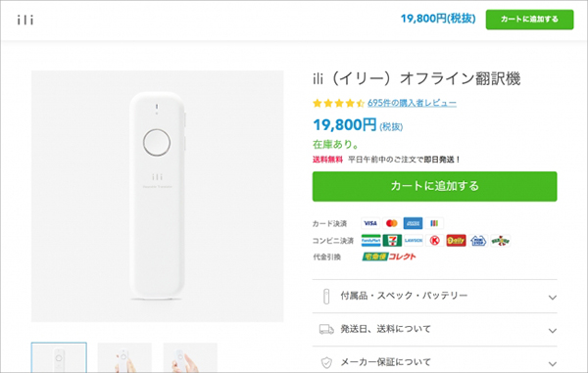Click the FamilyMart convenience store icon
Viewport: 588px width, 373px height.
(x=370, y=241)
